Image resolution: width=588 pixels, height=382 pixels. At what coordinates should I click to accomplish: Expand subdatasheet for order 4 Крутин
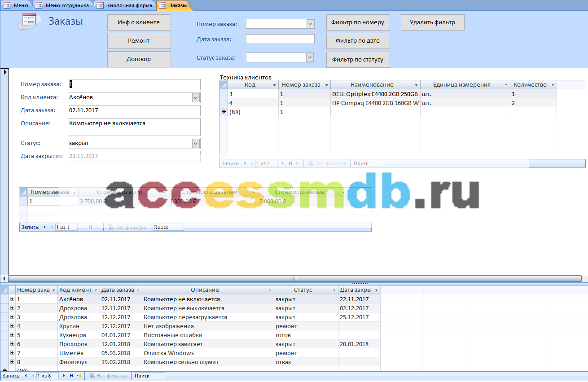12,326
